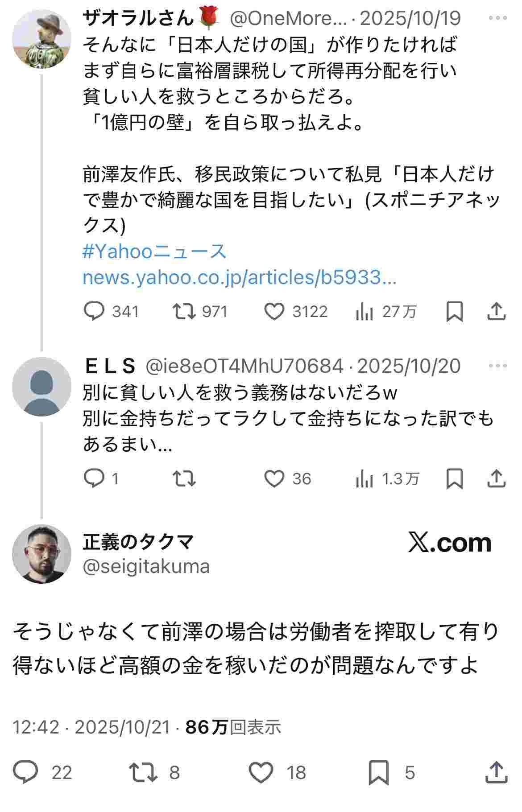Open 正義のタクマ's profile picture
This screenshot has height=812, width=522.
[41, 554]
